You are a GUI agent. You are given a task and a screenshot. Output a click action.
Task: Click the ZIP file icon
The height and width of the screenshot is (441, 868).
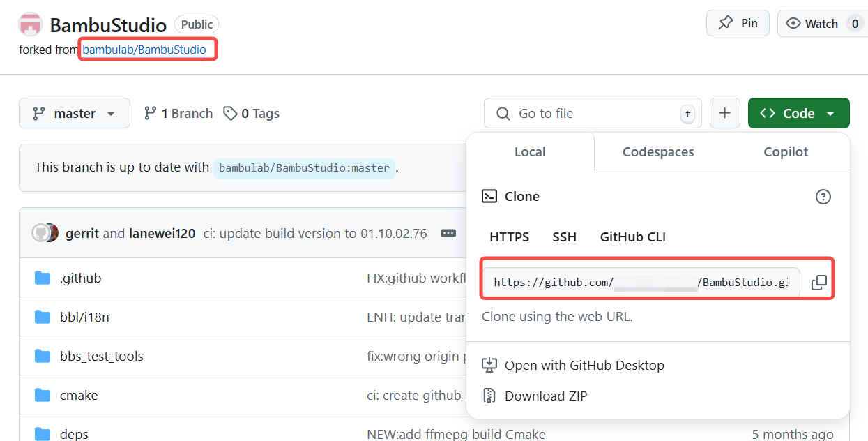coord(489,396)
